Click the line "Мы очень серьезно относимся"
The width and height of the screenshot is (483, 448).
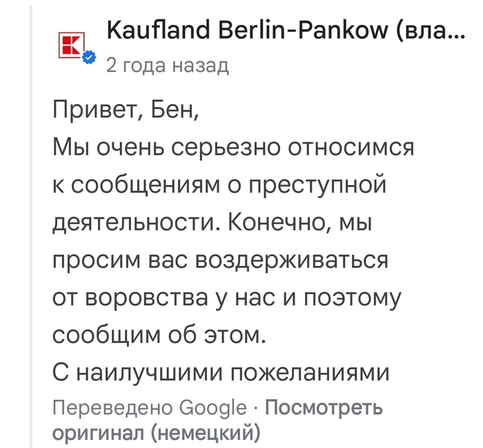[233, 148]
